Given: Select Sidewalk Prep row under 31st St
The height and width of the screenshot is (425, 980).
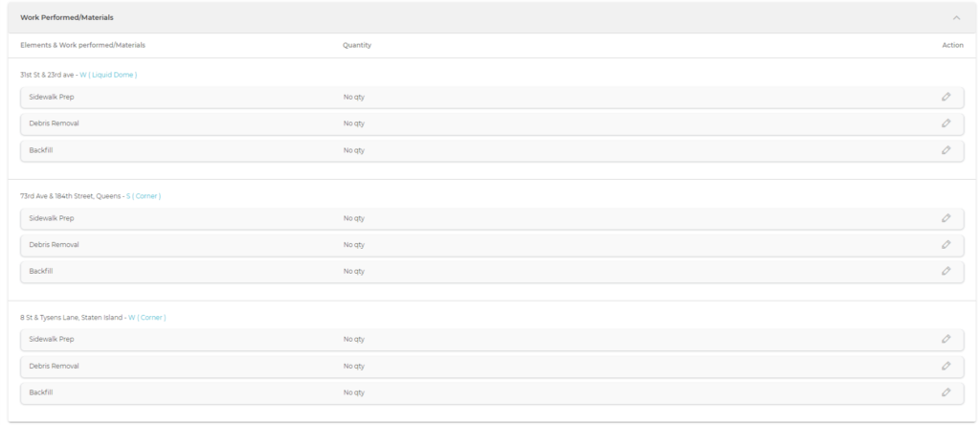Looking at the screenshot, I should tap(52, 97).
